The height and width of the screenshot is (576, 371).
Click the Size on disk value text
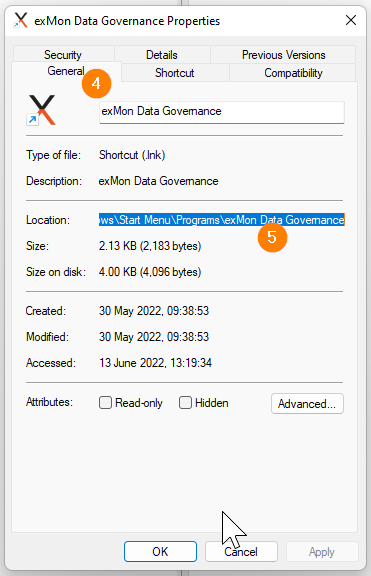[x=150, y=272]
